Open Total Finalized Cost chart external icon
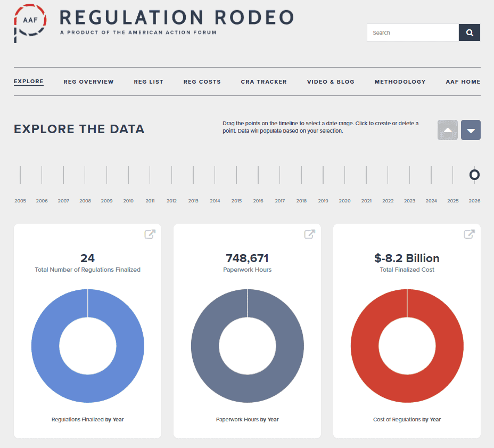494x448 pixels. click(469, 234)
